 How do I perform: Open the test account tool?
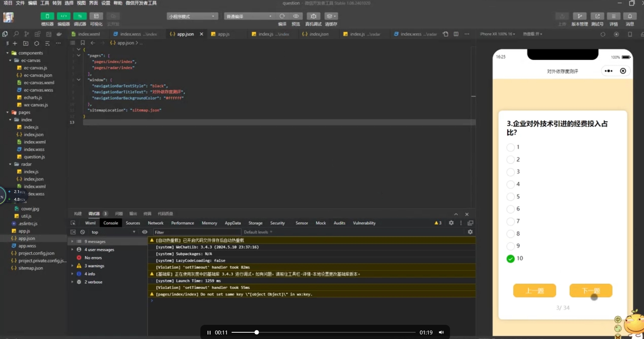[x=597, y=16]
